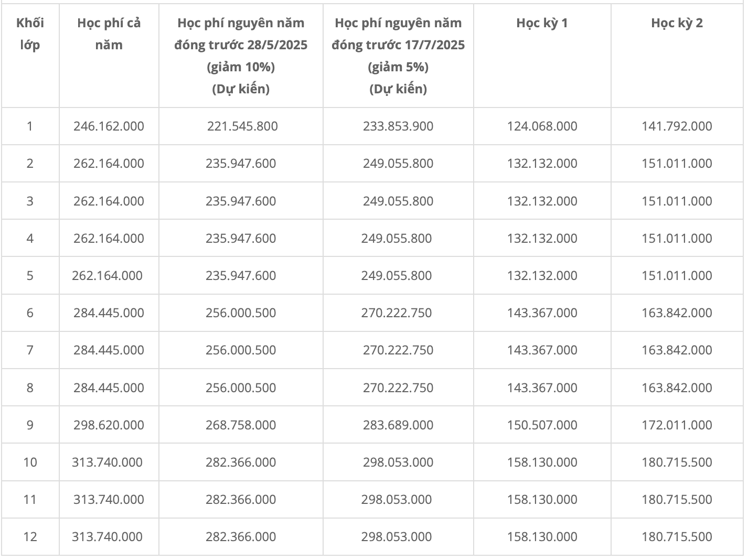This screenshot has width=748, height=560.
Task: Click the 'Khối lớp' column header
Action: click(x=30, y=34)
